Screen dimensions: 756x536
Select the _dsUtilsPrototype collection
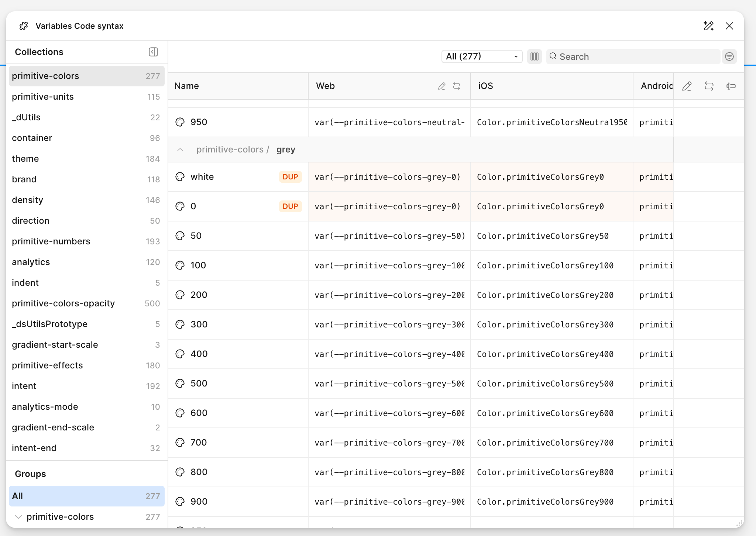[87, 324]
